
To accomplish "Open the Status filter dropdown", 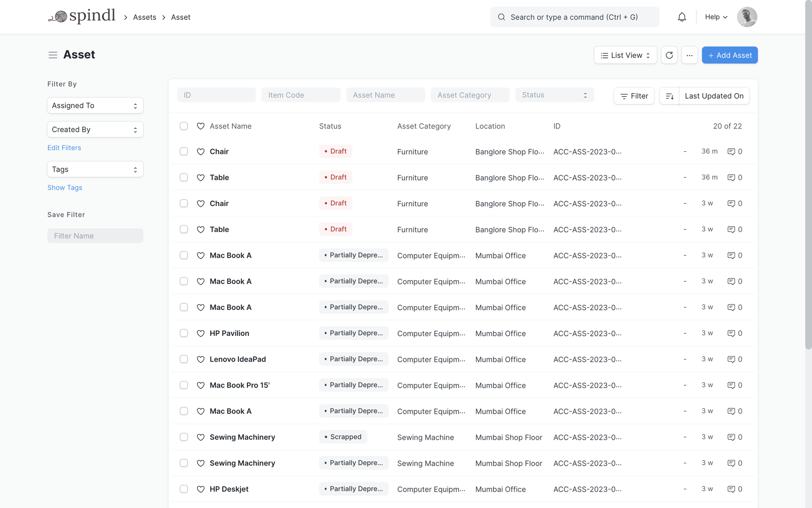I will [554, 95].
